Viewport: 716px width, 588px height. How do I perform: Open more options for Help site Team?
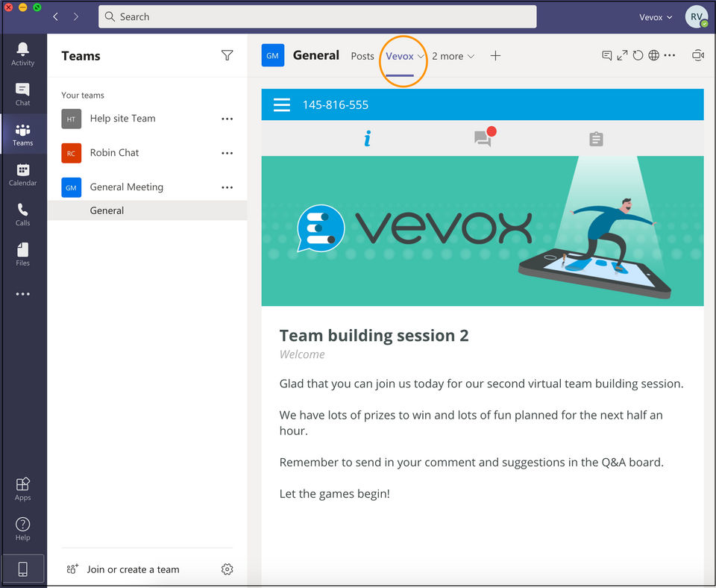tap(227, 119)
